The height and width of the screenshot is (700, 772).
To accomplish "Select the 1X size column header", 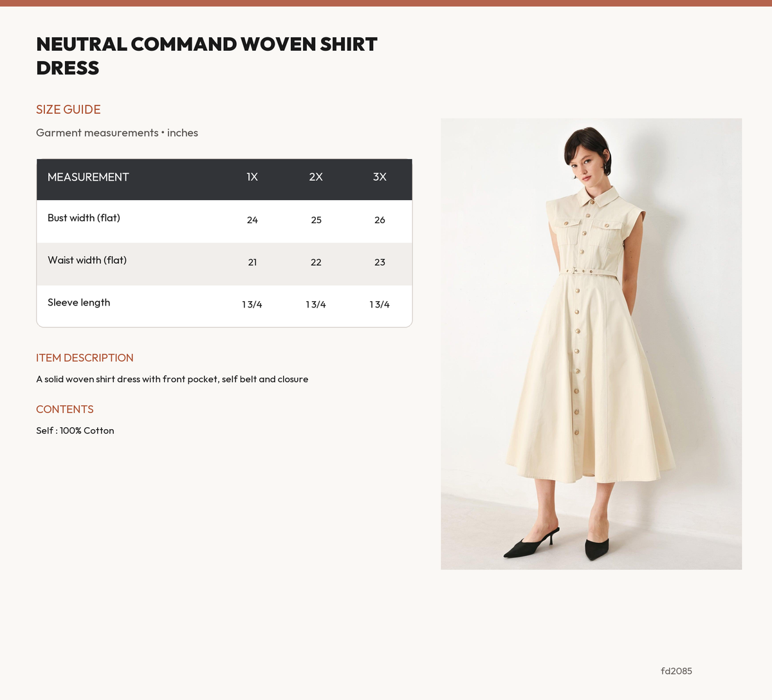I will point(252,177).
